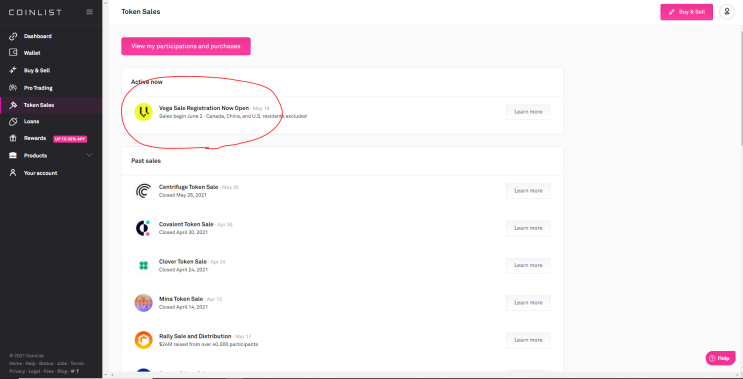This screenshot has height=379, width=743.
Task: Open the Legal footer link
Action: 34,371
